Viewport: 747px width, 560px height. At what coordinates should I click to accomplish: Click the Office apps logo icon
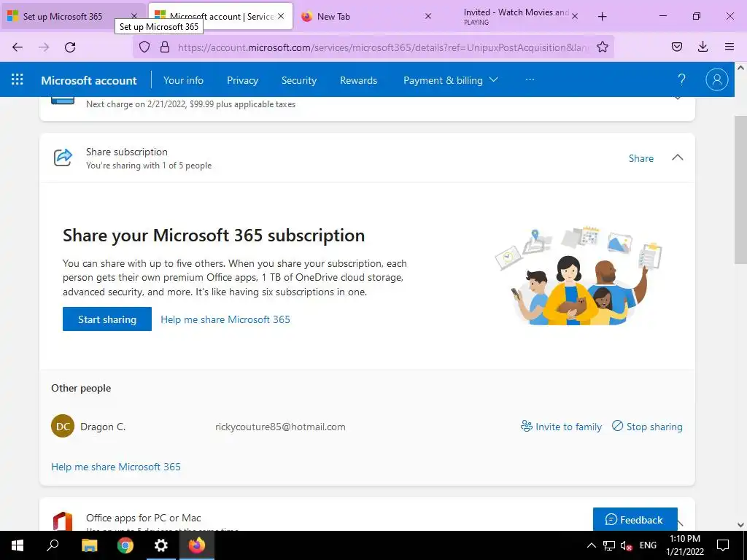63,521
